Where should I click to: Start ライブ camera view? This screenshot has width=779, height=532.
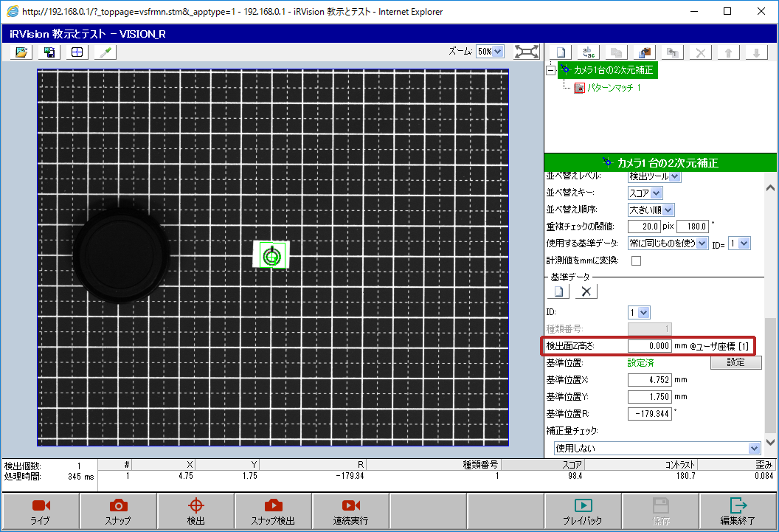tap(41, 511)
